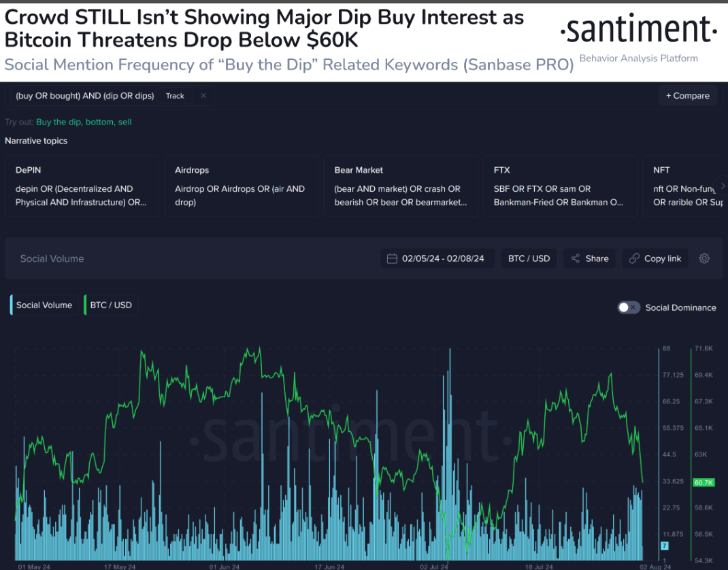Click the BTC / USD legend color bar
728x570 pixels.
pos(84,305)
